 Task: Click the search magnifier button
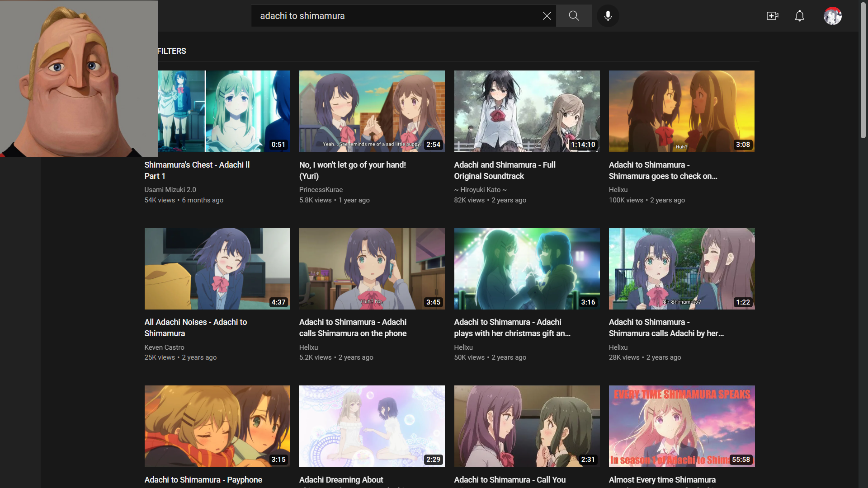click(x=574, y=16)
